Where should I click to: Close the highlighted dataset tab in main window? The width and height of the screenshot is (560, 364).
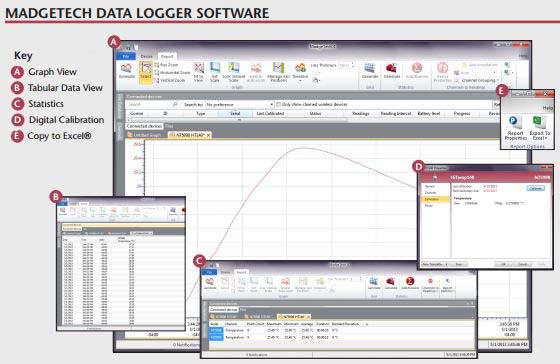pos(208,135)
